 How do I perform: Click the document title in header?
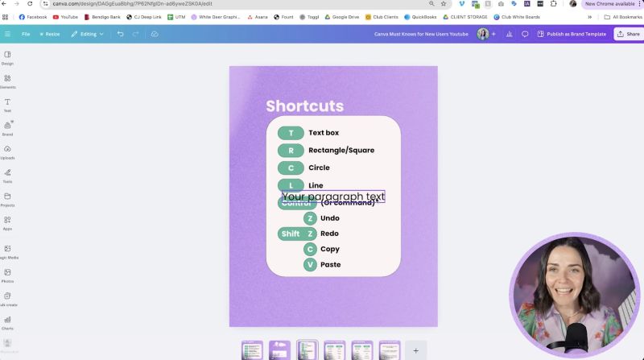click(421, 34)
